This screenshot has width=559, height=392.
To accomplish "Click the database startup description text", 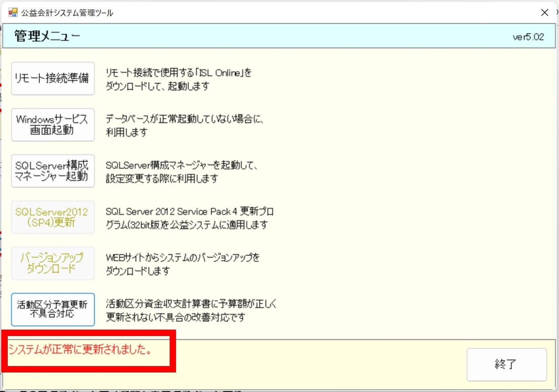I will [x=185, y=126].
